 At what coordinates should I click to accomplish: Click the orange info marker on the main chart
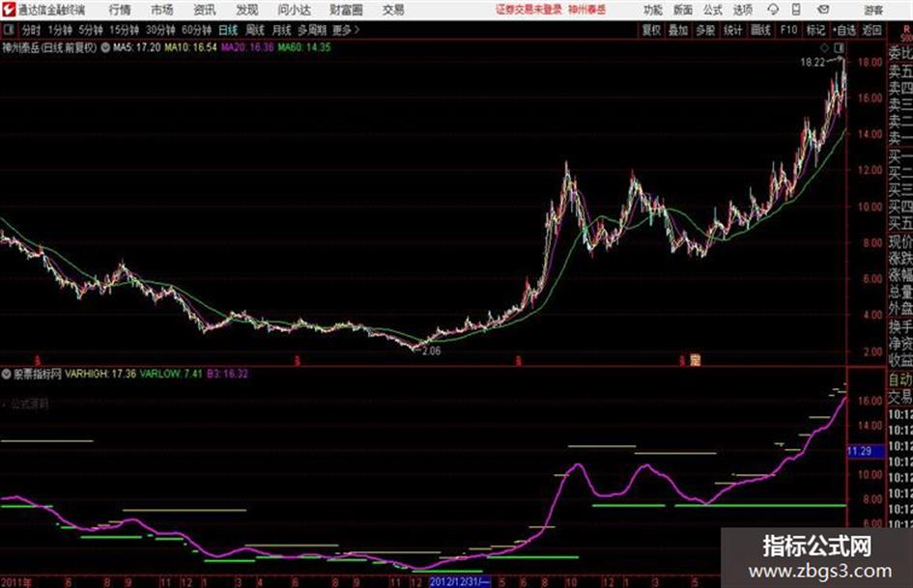point(695,360)
